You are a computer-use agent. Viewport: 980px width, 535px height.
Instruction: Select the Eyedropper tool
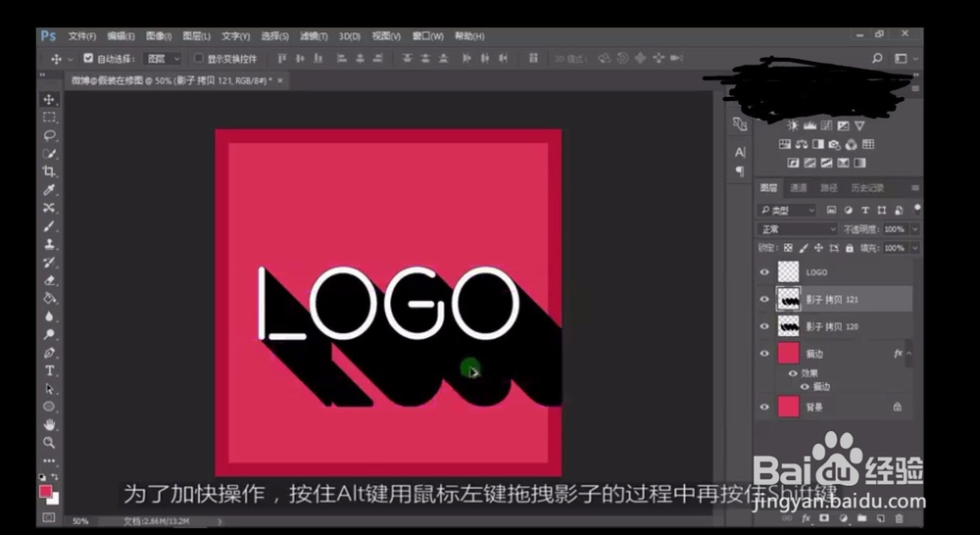49,189
